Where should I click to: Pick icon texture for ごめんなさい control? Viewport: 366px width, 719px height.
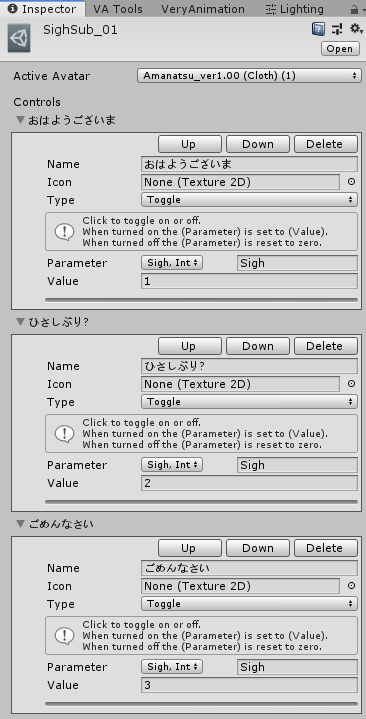click(x=351, y=586)
